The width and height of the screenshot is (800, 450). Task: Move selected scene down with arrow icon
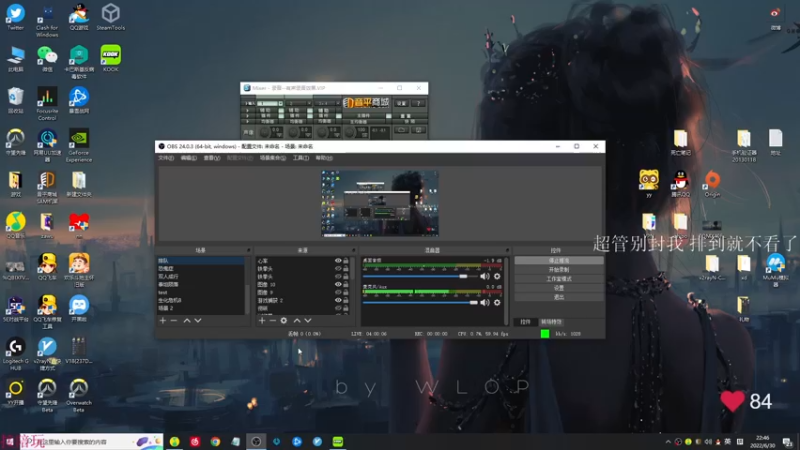point(198,320)
